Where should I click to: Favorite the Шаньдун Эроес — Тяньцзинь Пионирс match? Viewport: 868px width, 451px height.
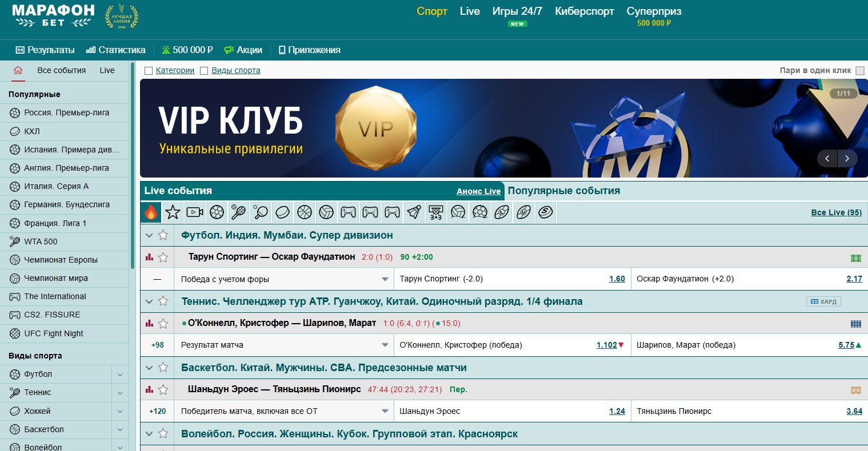pyautogui.click(x=163, y=390)
